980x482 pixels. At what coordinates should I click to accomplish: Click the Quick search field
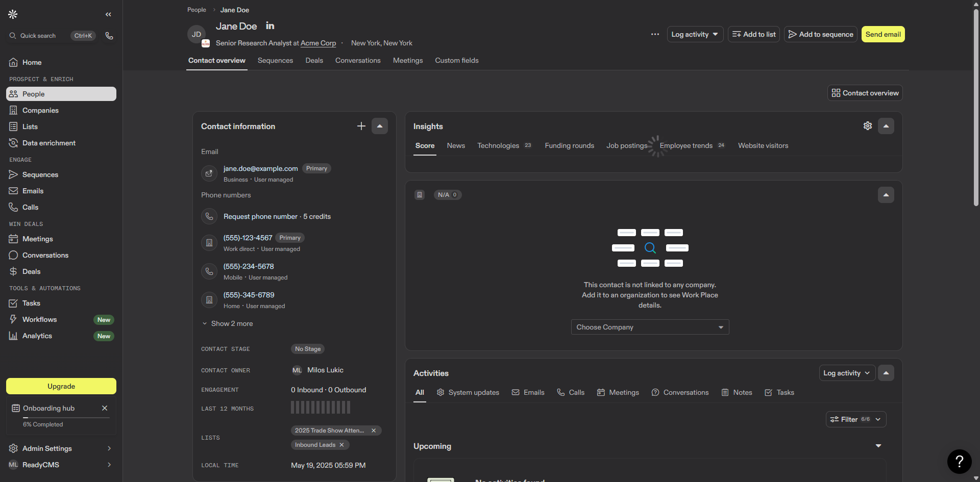[x=52, y=36]
